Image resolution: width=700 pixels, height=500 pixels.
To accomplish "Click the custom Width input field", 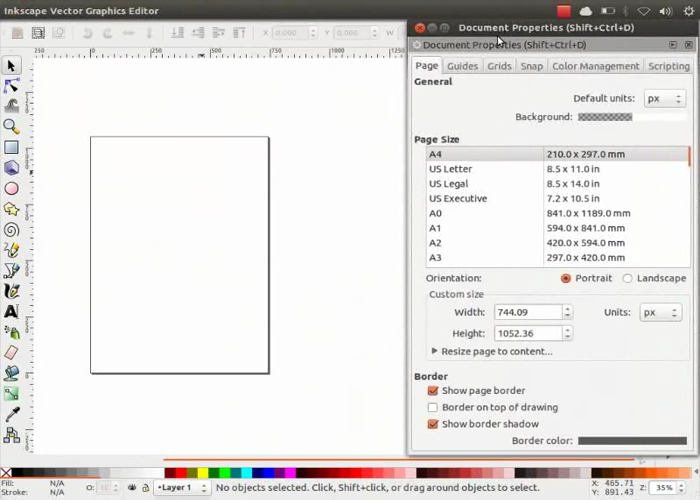I will (x=527, y=312).
